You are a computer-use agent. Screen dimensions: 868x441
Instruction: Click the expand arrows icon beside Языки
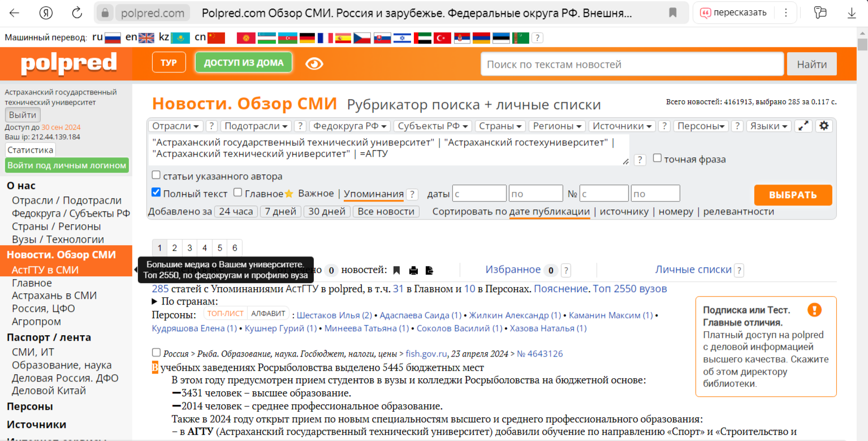pyautogui.click(x=803, y=126)
